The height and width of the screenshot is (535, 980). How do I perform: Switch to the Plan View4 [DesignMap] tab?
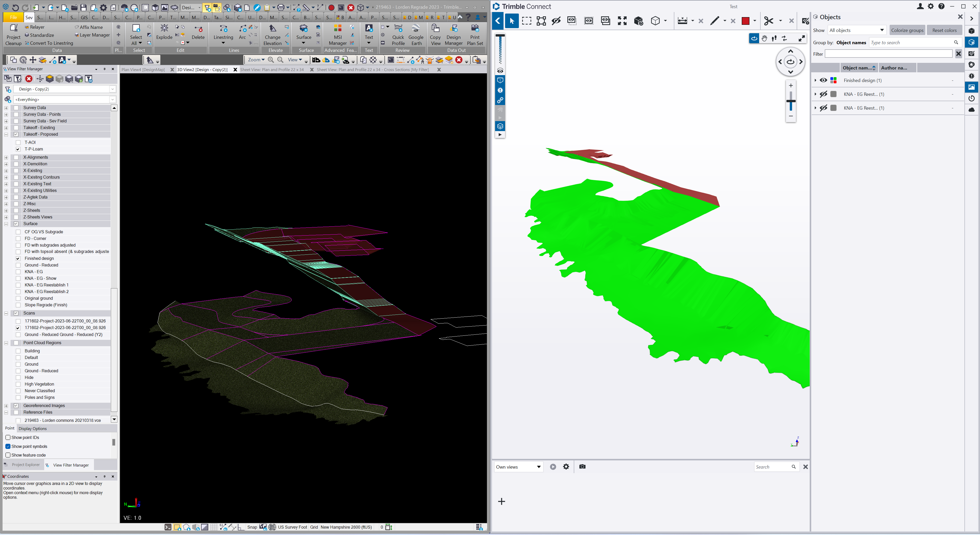pyautogui.click(x=143, y=70)
